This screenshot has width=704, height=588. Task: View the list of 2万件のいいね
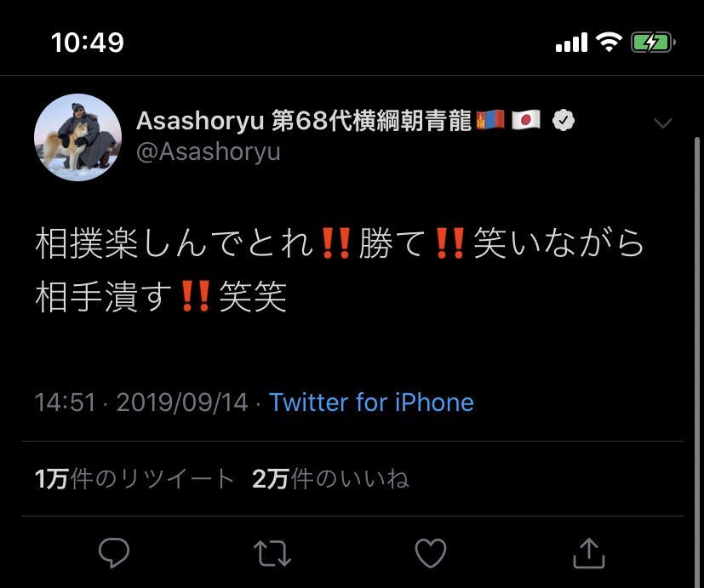point(330,479)
